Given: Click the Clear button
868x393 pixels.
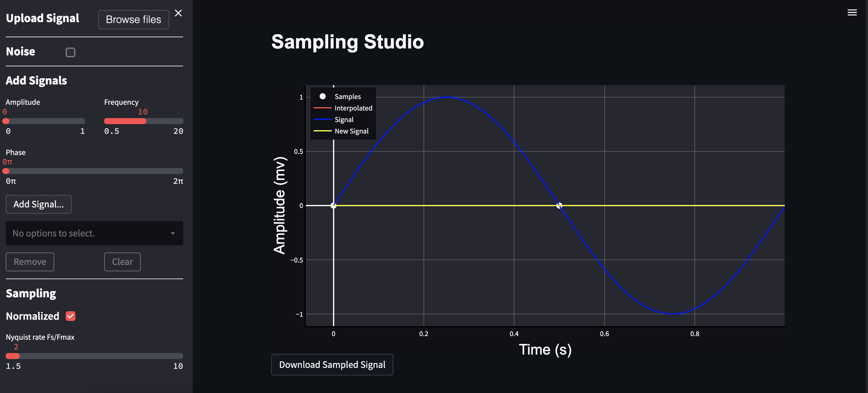Looking at the screenshot, I should [x=122, y=262].
